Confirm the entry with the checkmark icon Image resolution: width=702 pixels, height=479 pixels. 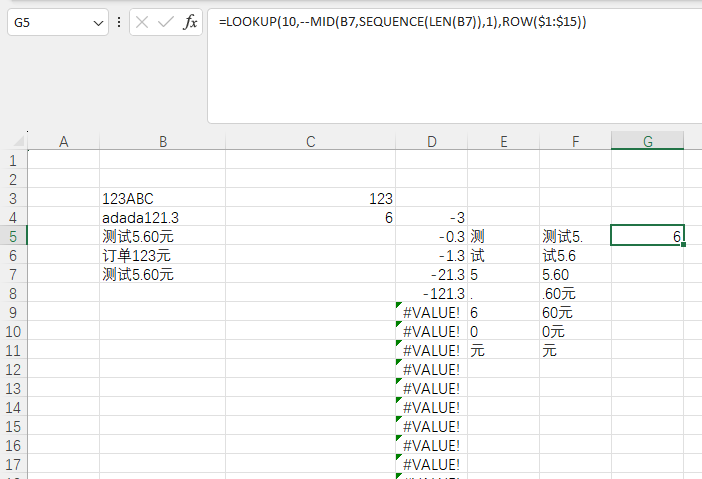[x=166, y=22]
